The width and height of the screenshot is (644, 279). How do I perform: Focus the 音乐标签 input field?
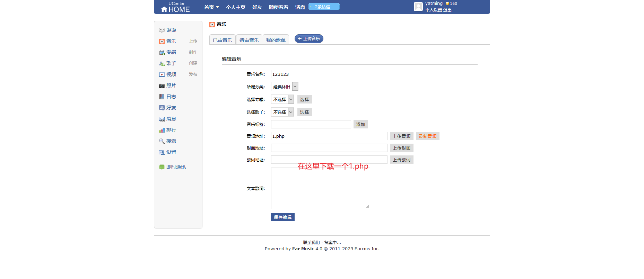[311, 124]
